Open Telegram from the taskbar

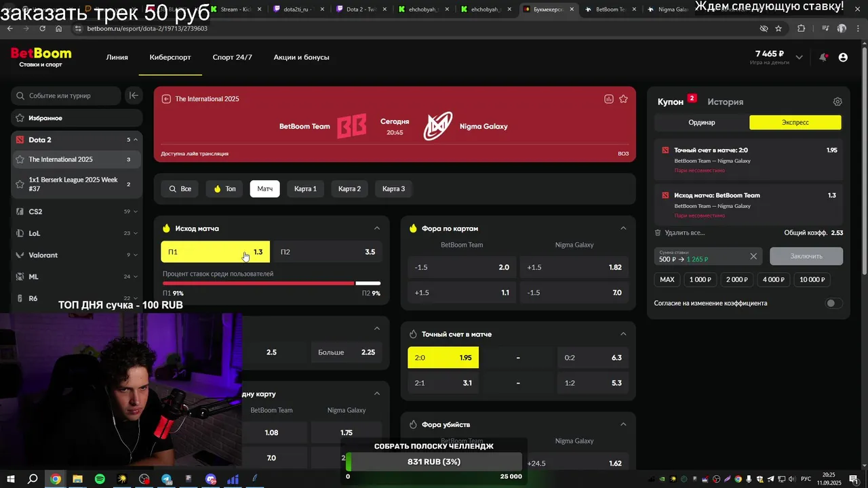coord(167,479)
